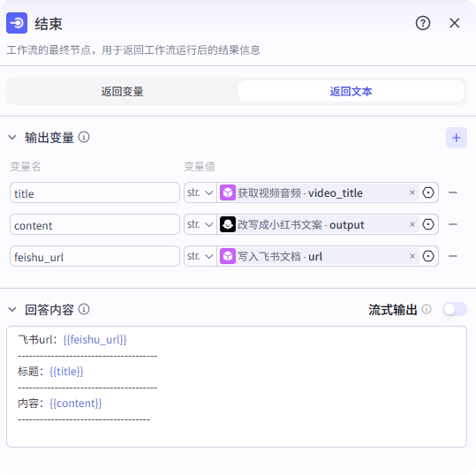The image size is (476, 475).
Task: Open variable selector for title row
Action: (428, 192)
